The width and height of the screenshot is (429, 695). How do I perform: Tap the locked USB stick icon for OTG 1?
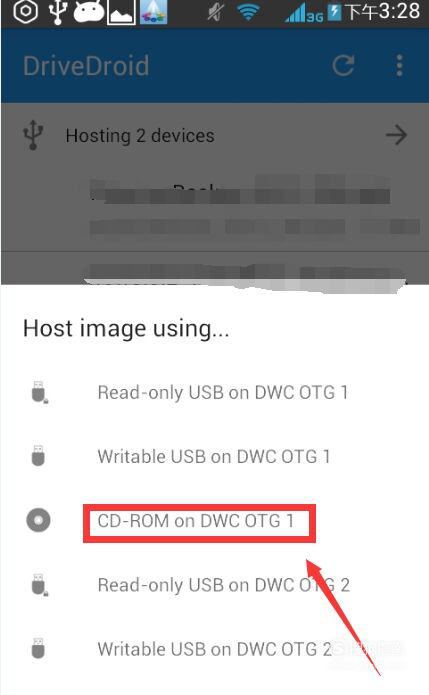click(x=39, y=392)
